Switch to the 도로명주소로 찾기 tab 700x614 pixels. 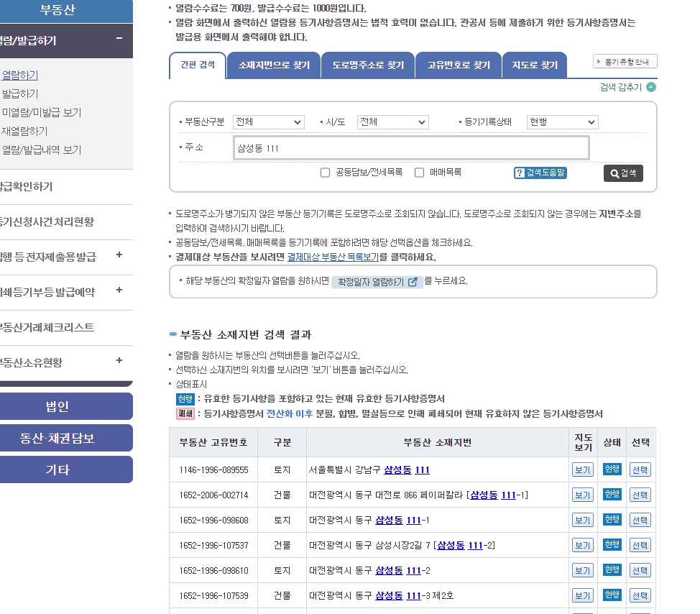click(368, 65)
